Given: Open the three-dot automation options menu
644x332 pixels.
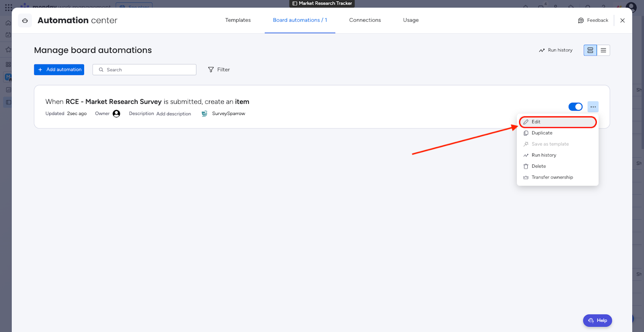Looking at the screenshot, I should click(x=593, y=107).
